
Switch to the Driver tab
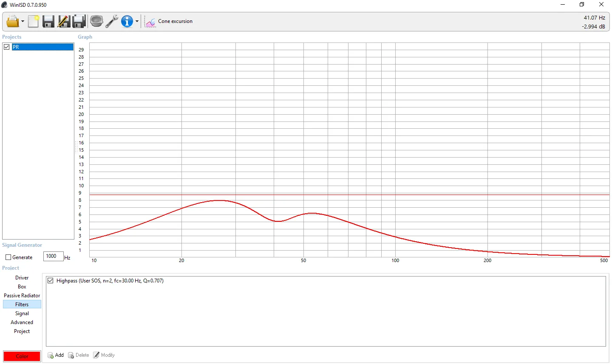pyautogui.click(x=22, y=278)
